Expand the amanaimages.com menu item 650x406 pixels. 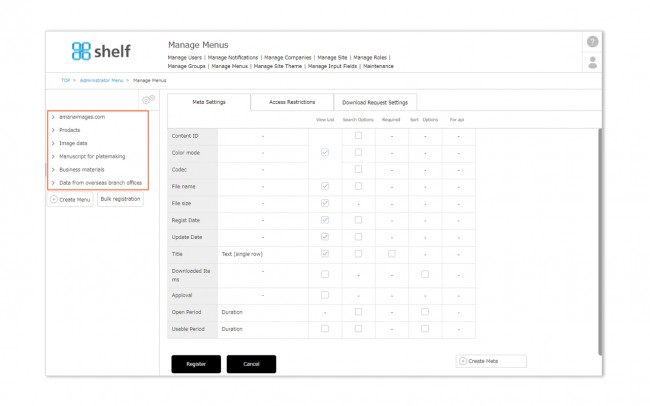click(x=53, y=117)
